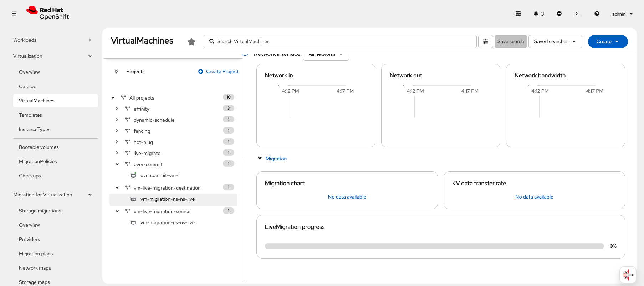This screenshot has width=644, height=286.
Task: Collapse the Migration section
Action: tap(260, 158)
